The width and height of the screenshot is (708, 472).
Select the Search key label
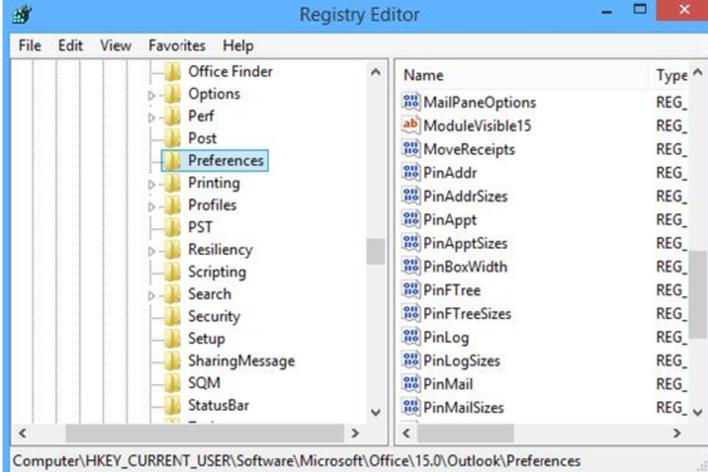pos(210,294)
